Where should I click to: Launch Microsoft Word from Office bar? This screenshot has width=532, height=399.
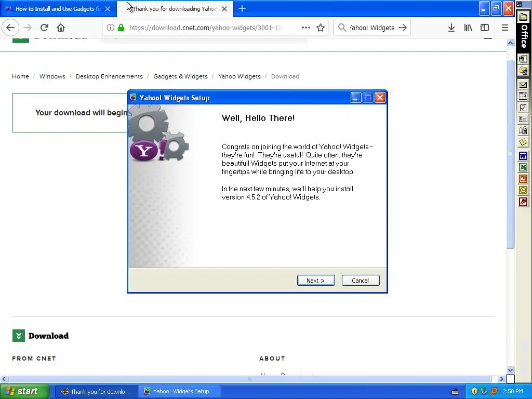523,156
